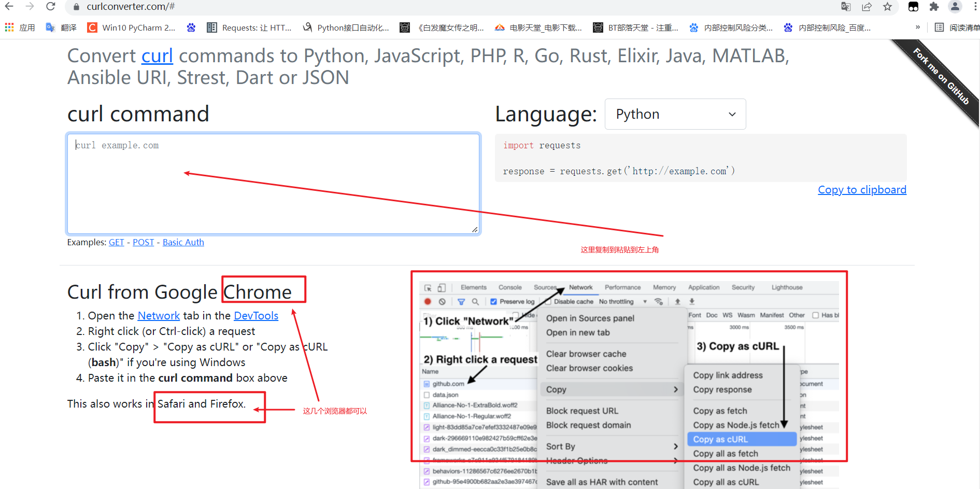This screenshot has width=980, height=489.
Task: Open the Basic Auth example
Action: tap(183, 242)
